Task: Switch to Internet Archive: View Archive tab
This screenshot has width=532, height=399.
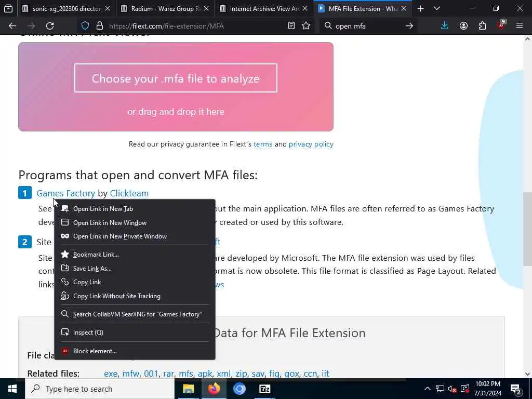Action: point(264,9)
